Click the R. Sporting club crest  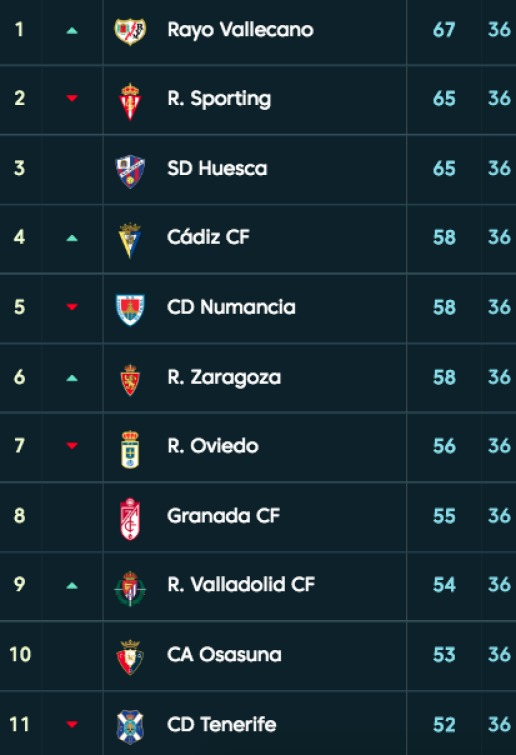(130, 101)
